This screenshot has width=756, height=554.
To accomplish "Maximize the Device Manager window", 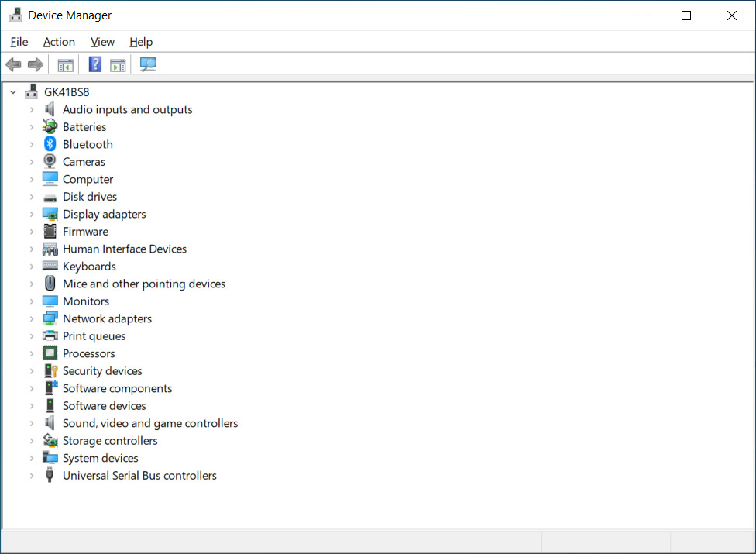I will pos(686,15).
